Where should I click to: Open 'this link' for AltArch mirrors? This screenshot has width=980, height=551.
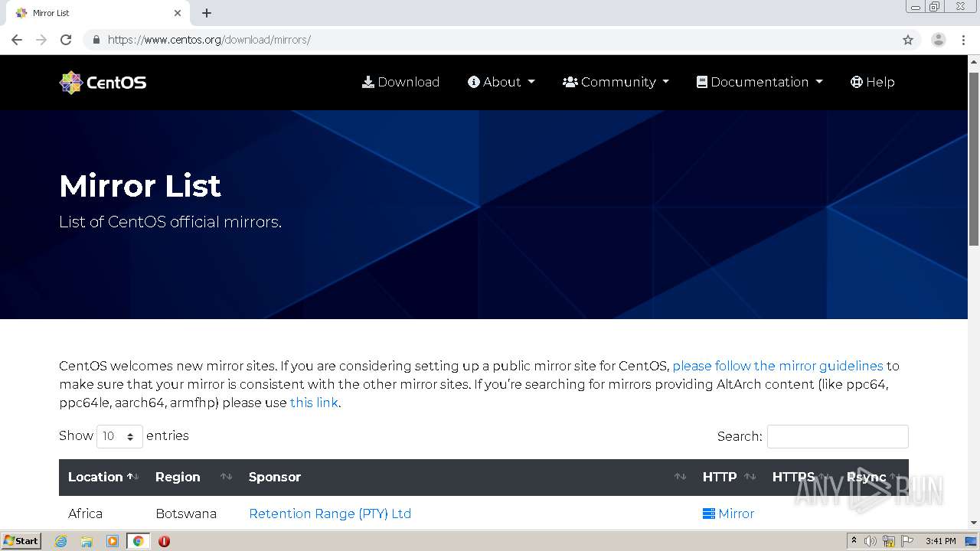(314, 403)
